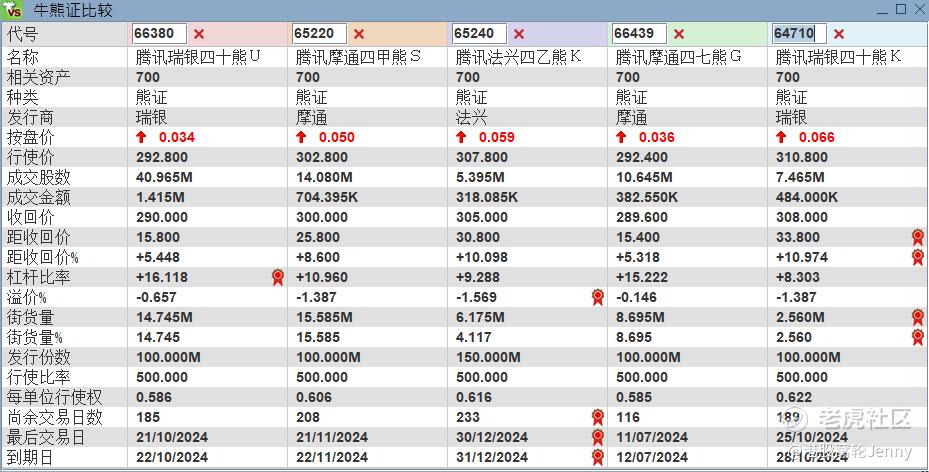This screenshot has width=929, height=472.
Task: Click expiry date 12/07/2024
Action: [x=652, y=458]
